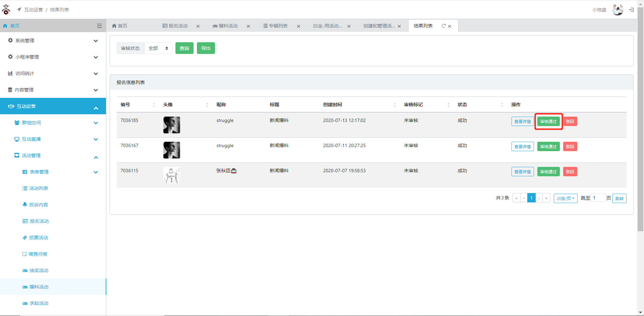Click the green 查询 button
The image size is (644, 316).
tap(184, 48)
